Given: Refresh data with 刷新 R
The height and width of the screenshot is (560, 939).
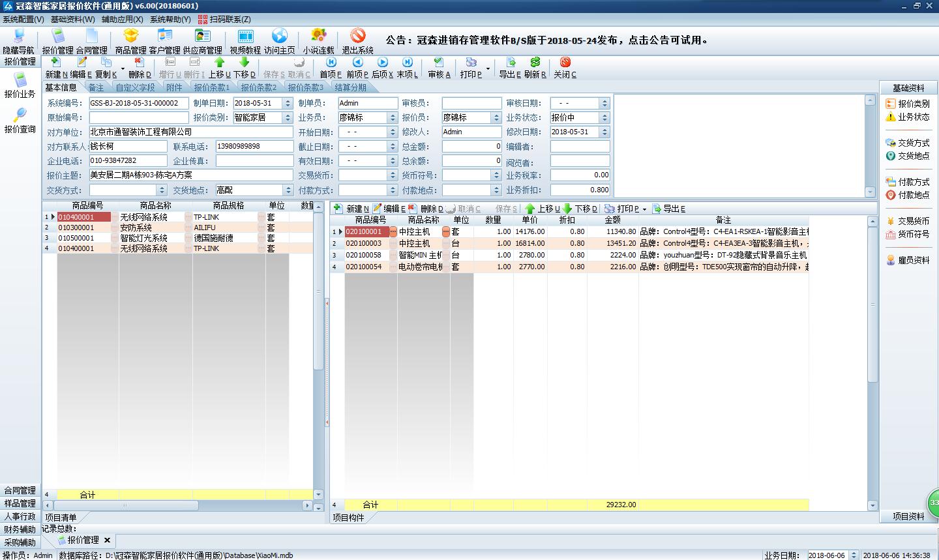Looking at the screenshot, I should click(x=535, y=68).
